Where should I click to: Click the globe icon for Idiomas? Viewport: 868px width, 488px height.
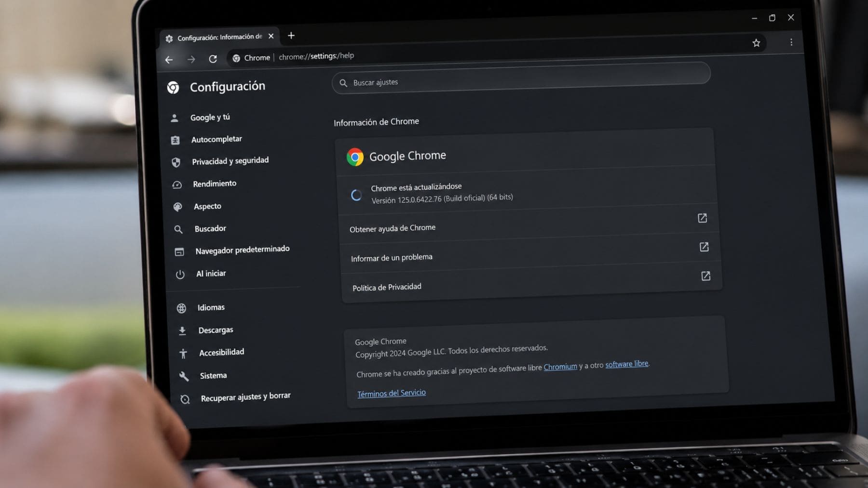point(181,308)
